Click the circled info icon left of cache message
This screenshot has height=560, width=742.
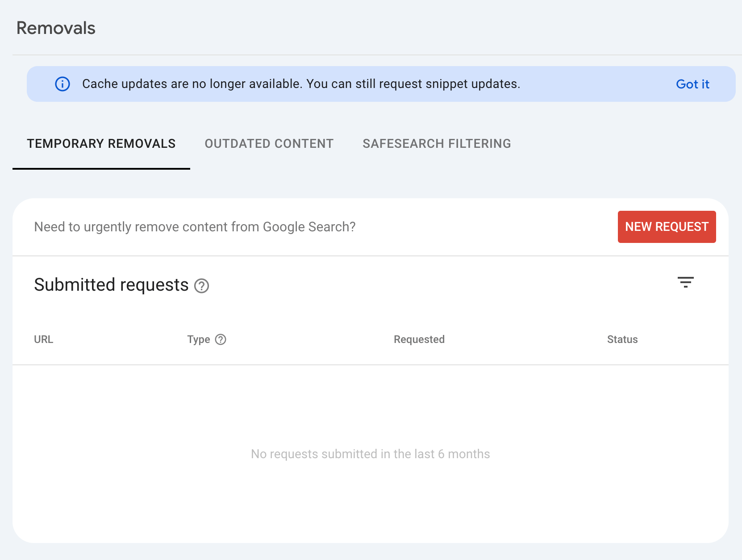coord(63,84)
